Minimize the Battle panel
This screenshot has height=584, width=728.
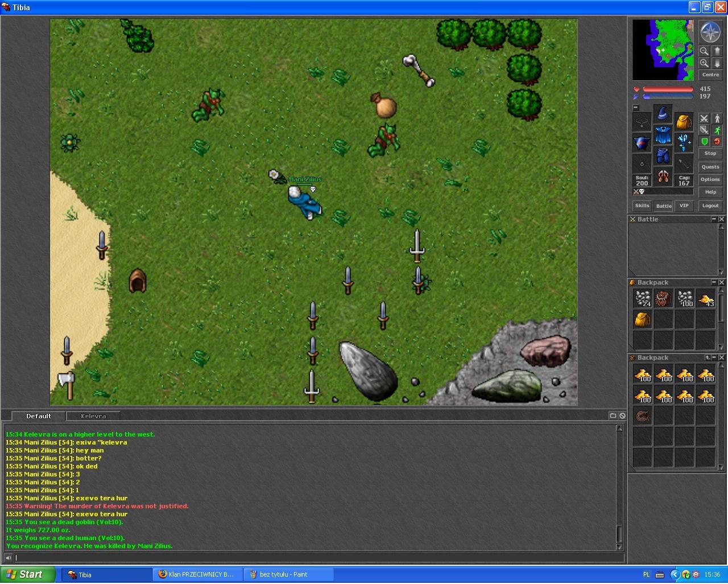point(714,219)
